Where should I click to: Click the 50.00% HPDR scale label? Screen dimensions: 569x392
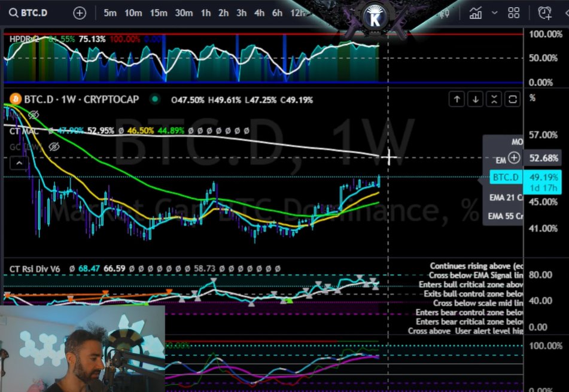click(x=543, y=58)
